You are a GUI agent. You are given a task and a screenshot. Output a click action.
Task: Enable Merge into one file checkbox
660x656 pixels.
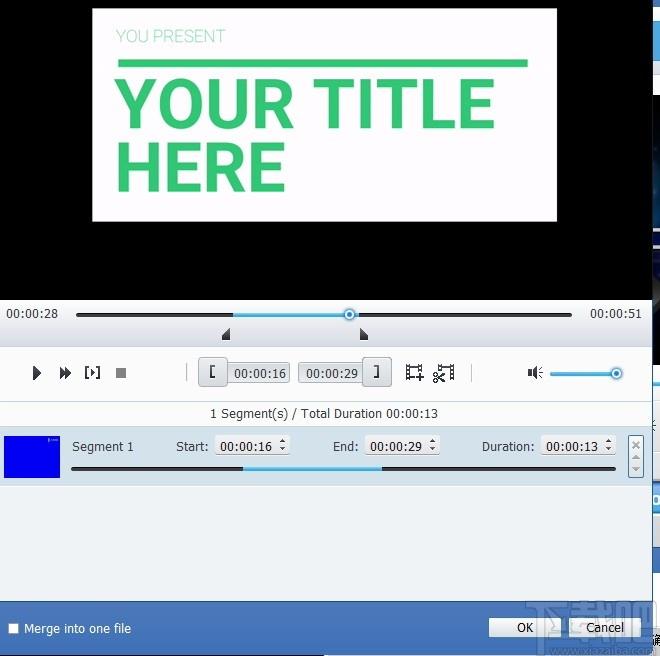point(13,629)
